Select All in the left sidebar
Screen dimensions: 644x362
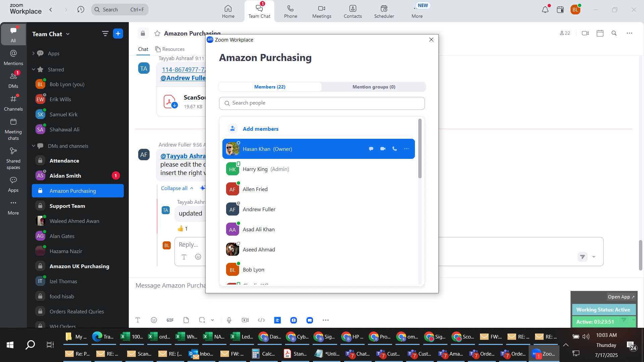13,34
